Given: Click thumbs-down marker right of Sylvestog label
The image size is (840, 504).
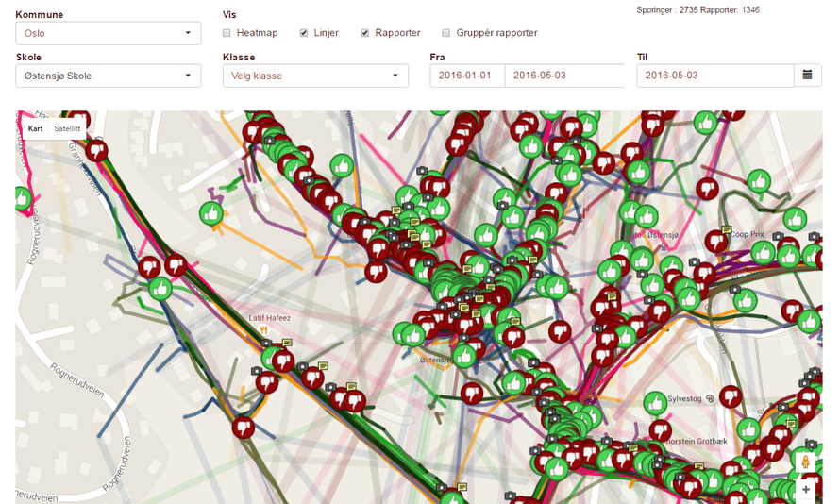Looking at the screenshot, I should [x=731, y=396].
